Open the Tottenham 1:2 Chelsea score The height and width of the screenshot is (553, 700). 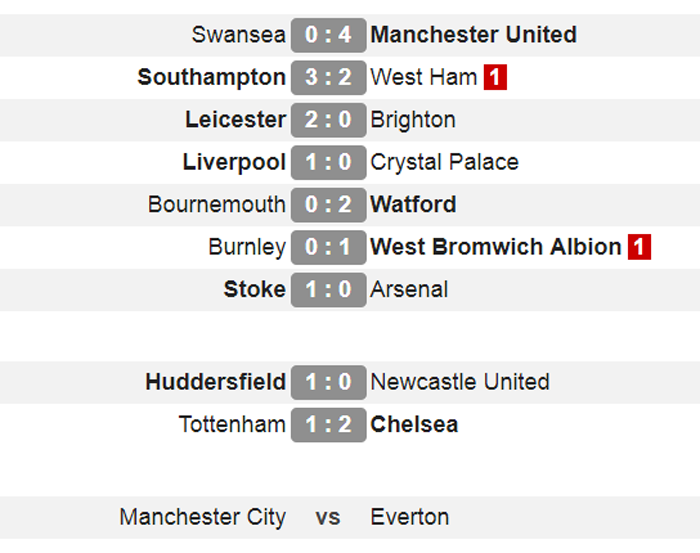(x=329, y=425)
